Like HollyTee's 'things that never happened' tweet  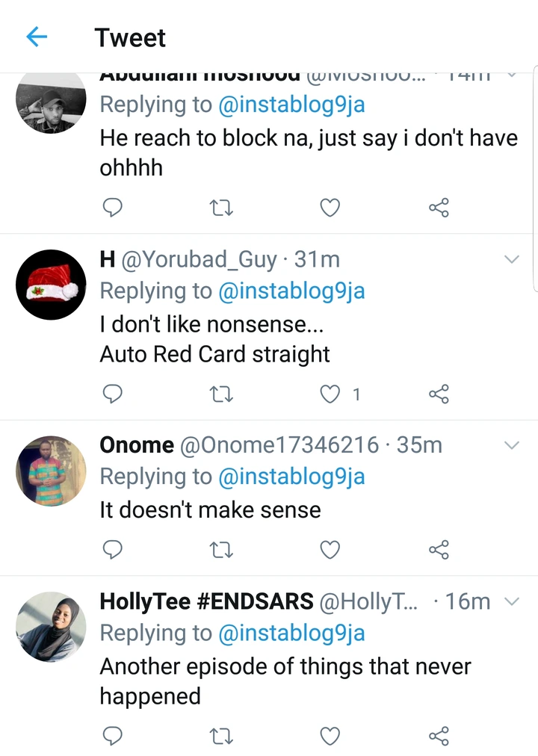330,736
